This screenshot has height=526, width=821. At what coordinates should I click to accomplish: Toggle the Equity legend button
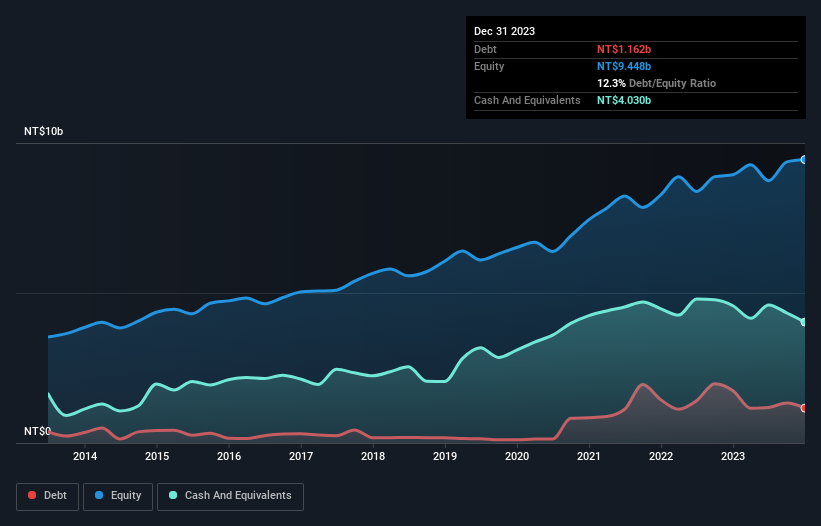click(x=118, y=496)
